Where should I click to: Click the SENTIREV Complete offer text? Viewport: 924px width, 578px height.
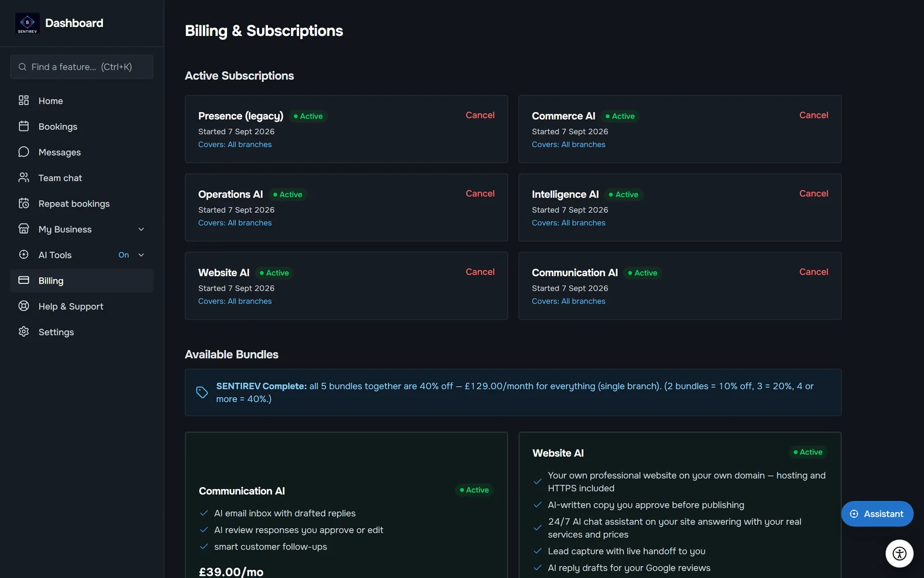515,392
